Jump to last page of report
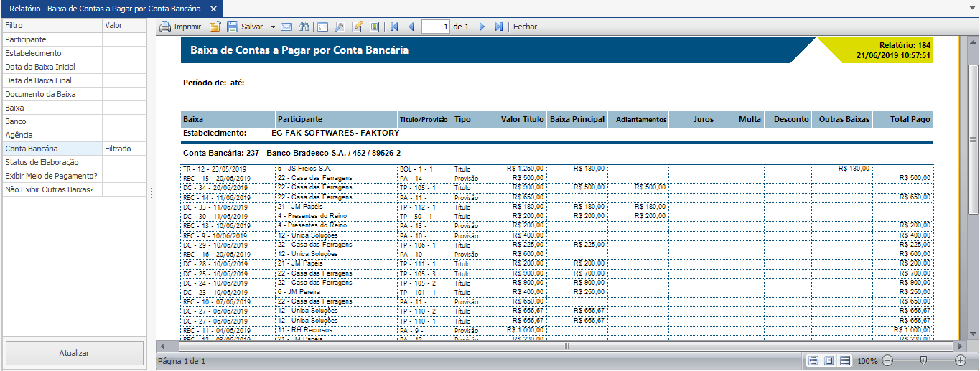 point(499,27)
